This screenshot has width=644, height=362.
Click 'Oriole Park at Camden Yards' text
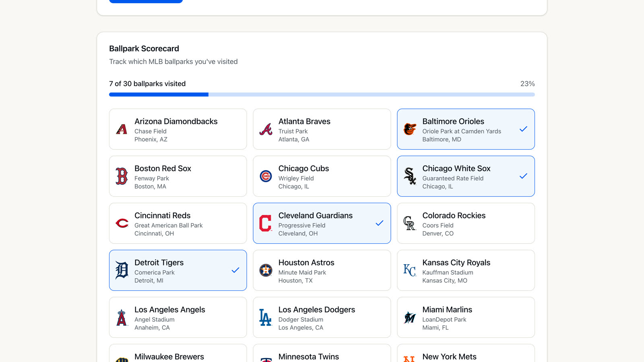pyautogui.click(x=462, y=131)
